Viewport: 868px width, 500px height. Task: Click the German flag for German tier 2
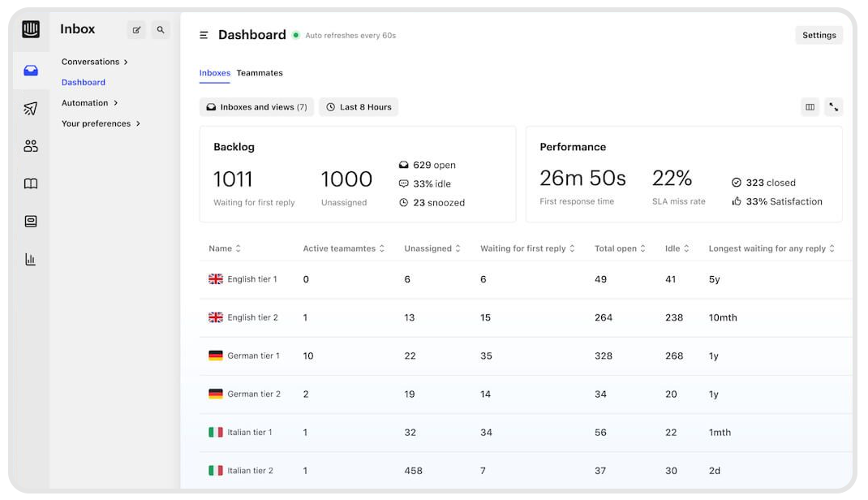tap(215, 394)
